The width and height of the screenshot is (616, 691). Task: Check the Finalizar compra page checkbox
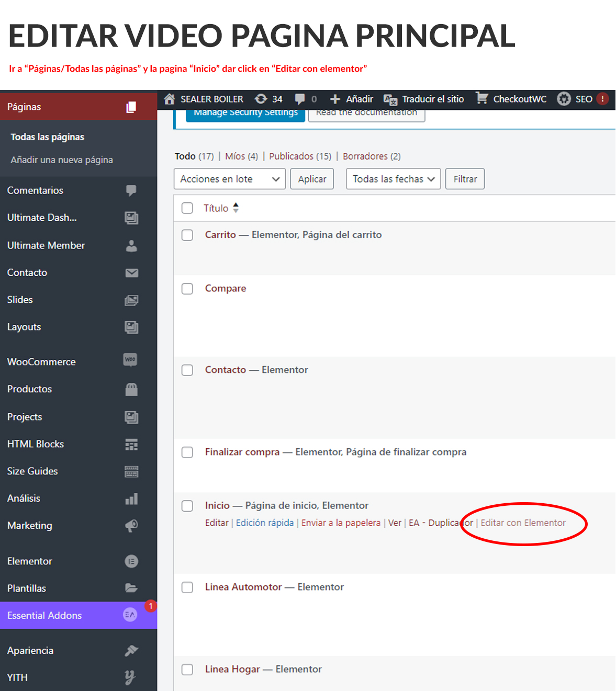[x=187, y=452]
